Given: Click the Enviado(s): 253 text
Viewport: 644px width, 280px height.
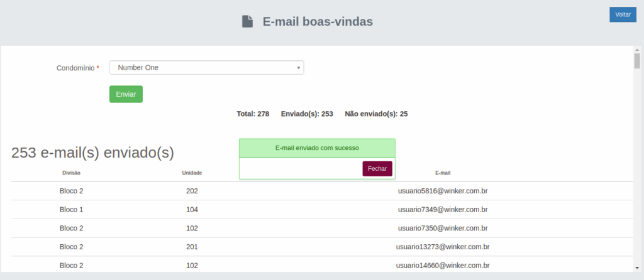Looking at the screenshot, I should click(x=307, y=114).
